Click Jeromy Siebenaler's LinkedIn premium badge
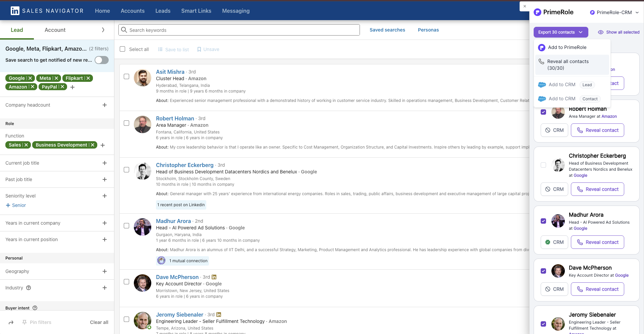Image resolution: width=644 pixels, height=334 pixels. [x=219, y=315]
